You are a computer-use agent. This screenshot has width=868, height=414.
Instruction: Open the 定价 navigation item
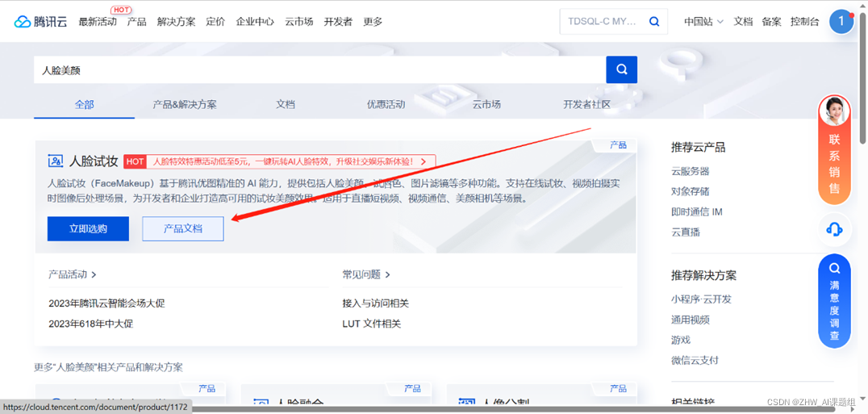[x=215, y=22]
